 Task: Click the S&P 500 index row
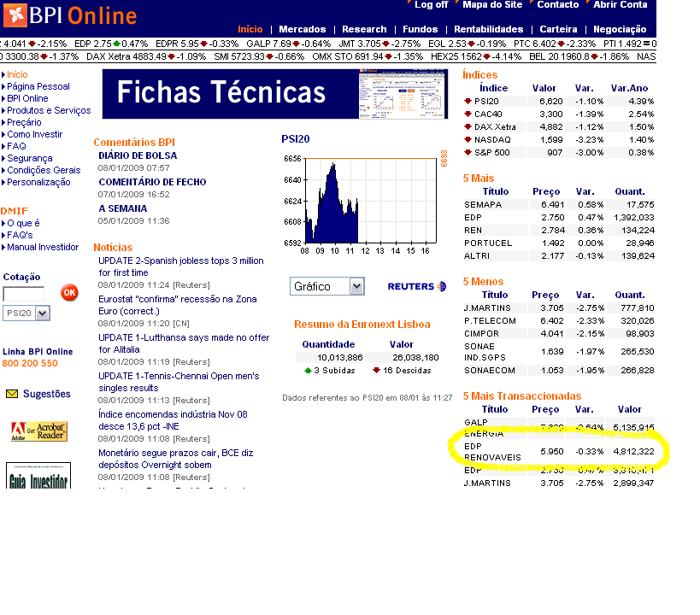[x=559, y=153]
